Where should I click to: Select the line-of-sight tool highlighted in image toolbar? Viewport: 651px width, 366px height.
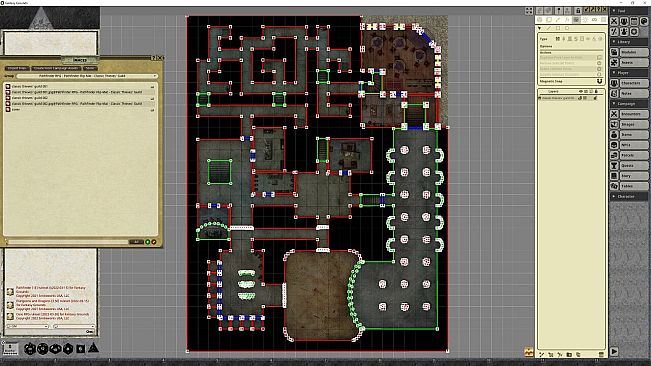click(576, 20)
